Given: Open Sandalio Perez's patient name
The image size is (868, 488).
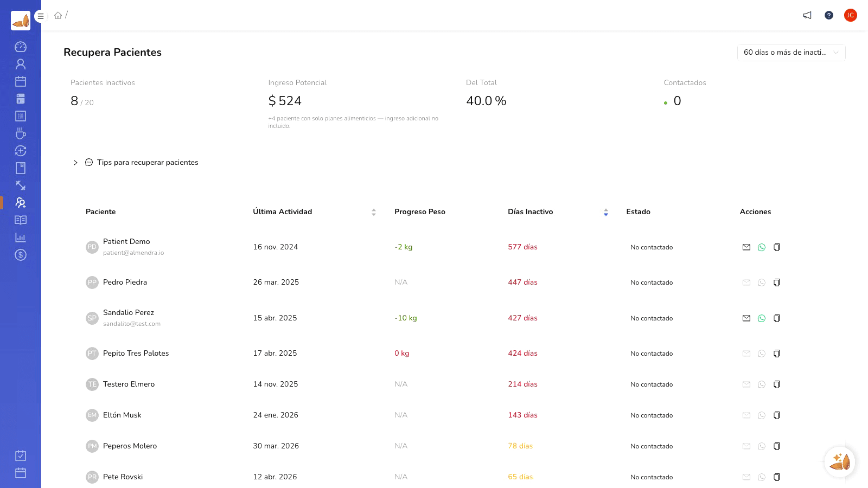Looking at the screenshot, I should (129, 313).
